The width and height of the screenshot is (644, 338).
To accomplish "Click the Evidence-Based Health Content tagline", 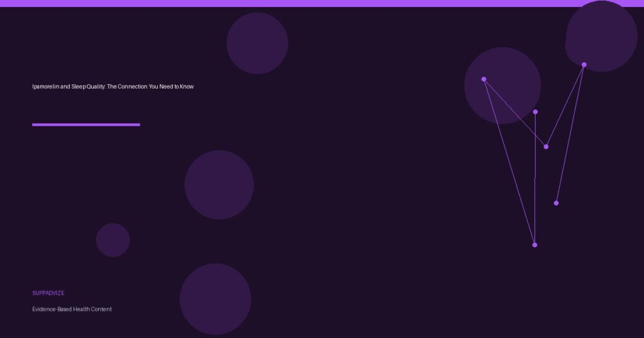I will tap(72, 309).
